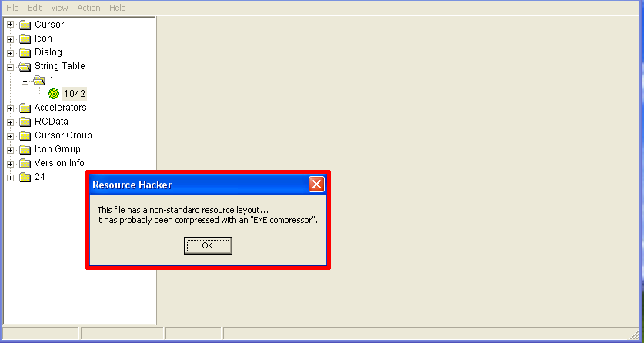644x343 pixels.
Task: Click the Dialog folder icon
Action: coord(25,53)
